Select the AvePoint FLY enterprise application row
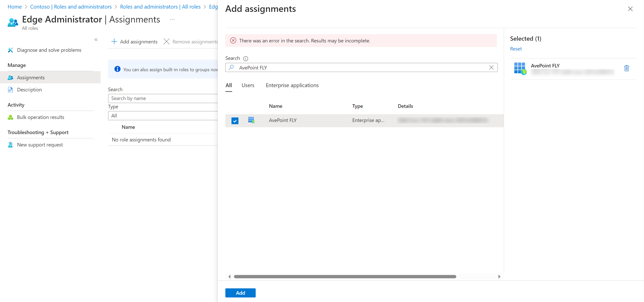Viewport: 644px width, 302px height. [x=283, y=120]
